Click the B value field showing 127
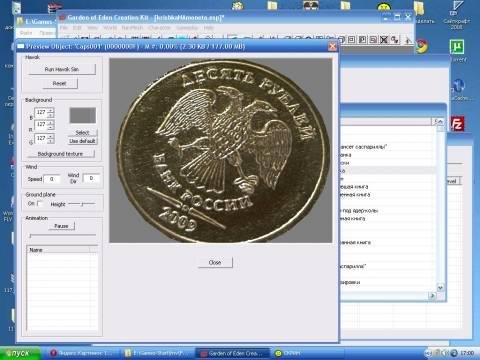The height and width of the screenshot is (360, 480). pyautogui.click(x=41, y=112)
